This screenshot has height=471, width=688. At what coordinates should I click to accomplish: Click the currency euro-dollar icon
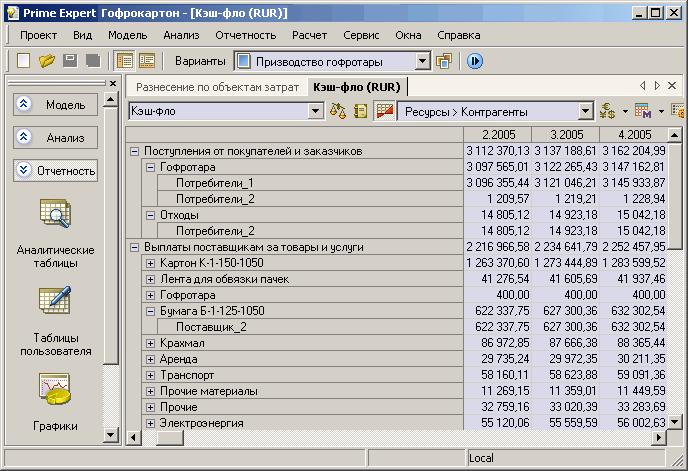607,111
